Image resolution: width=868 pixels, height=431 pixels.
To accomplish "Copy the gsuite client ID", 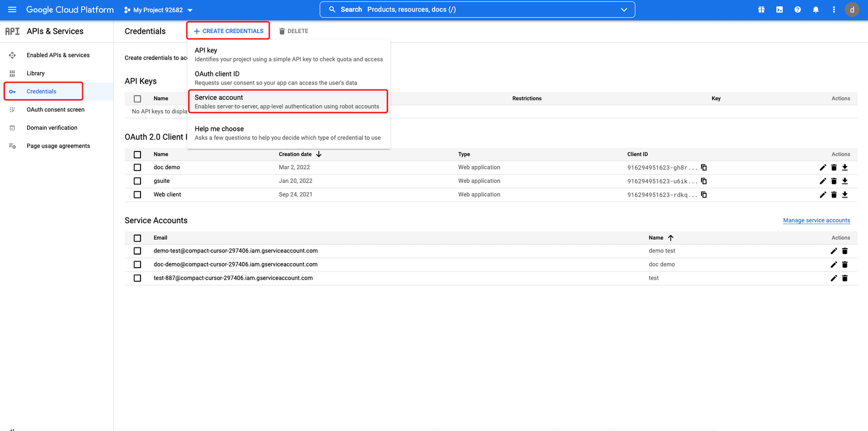I will [704, 181].
